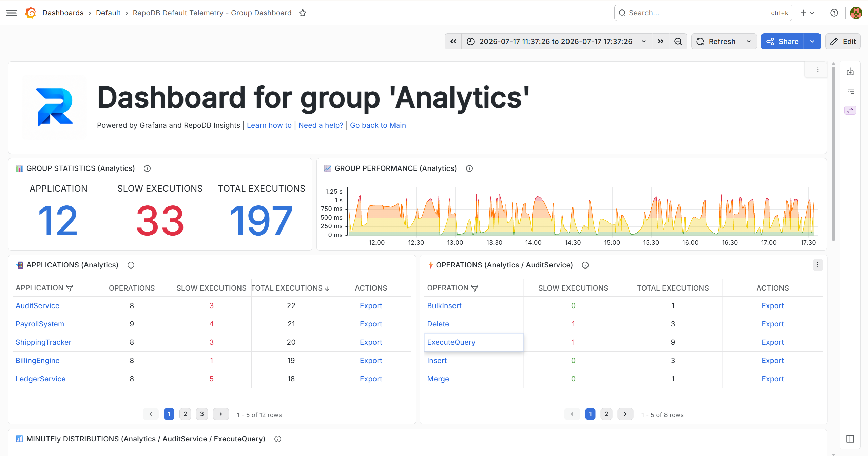Go to next page in Operations table
Screen dimensions: 868x456
(625, 414)
